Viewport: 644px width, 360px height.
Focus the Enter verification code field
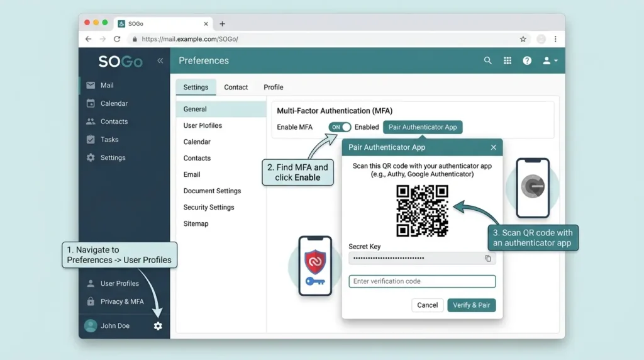coord(422,281)
